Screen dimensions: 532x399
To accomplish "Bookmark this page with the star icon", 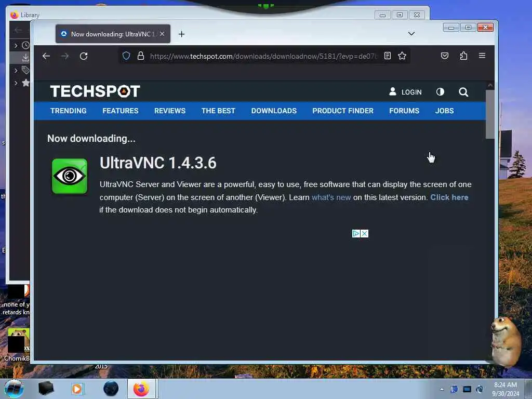I will pyautogui.click(x=402, y=56).
